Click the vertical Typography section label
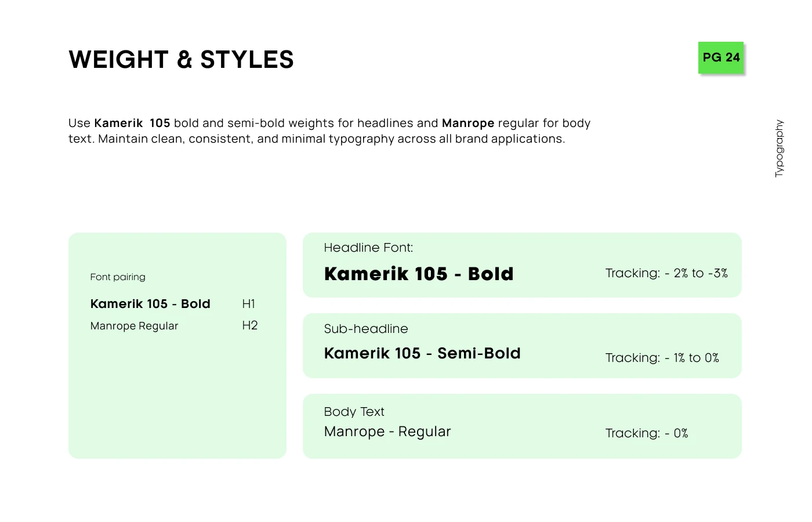 pyautogui.click(x=779, y=148)
